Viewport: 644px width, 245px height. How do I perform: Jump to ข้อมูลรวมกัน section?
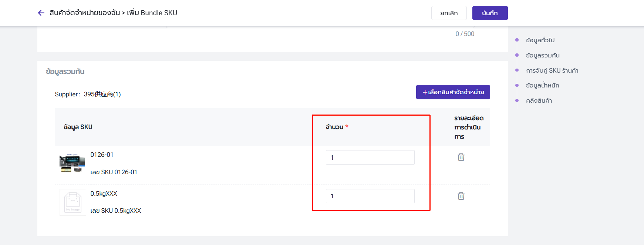[543, 55]
